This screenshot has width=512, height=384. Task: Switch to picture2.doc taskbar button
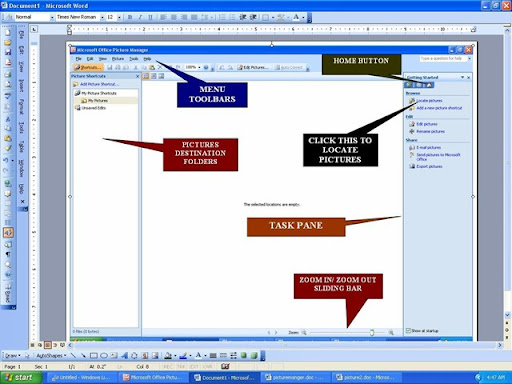click(366, 377)
